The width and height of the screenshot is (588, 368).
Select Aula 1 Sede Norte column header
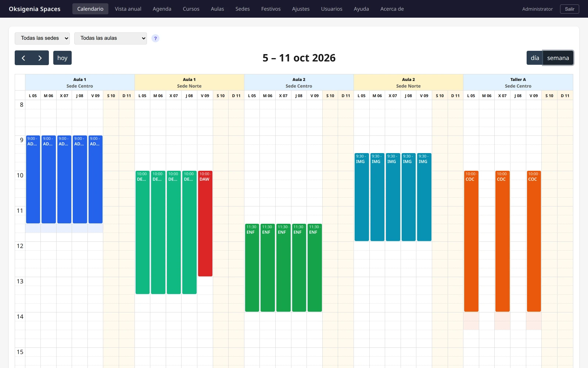point(189,82)
